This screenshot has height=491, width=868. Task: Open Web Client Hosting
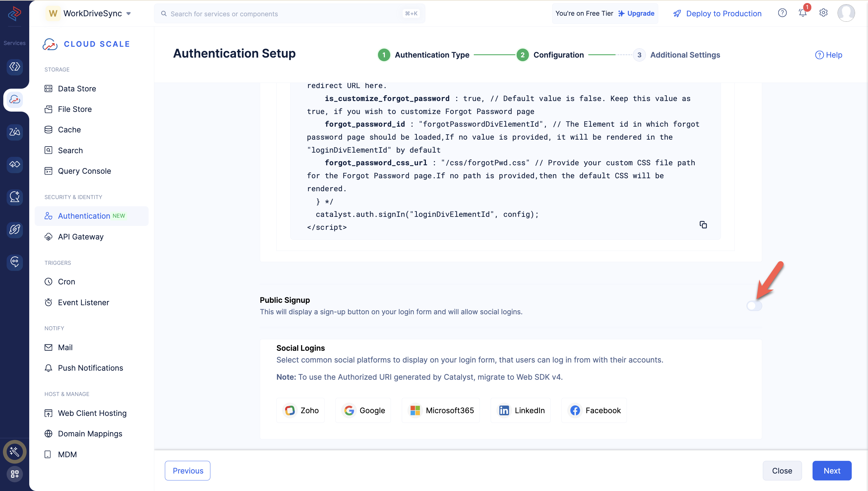pos(92,413)
